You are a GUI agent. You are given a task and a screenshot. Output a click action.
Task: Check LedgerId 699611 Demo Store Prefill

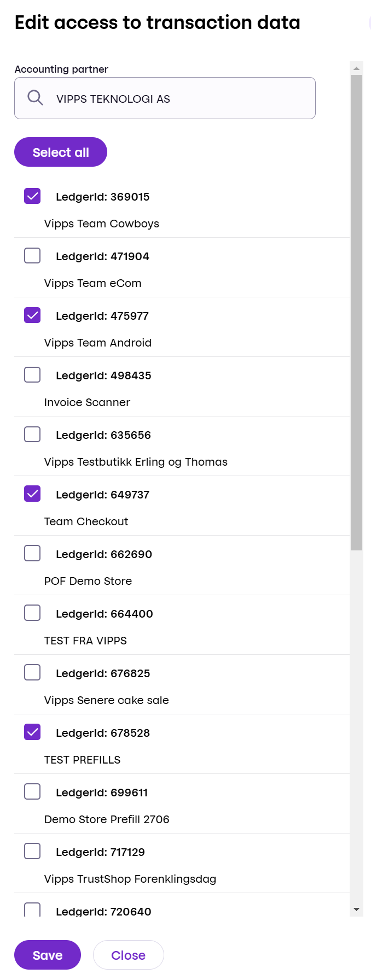32,791
